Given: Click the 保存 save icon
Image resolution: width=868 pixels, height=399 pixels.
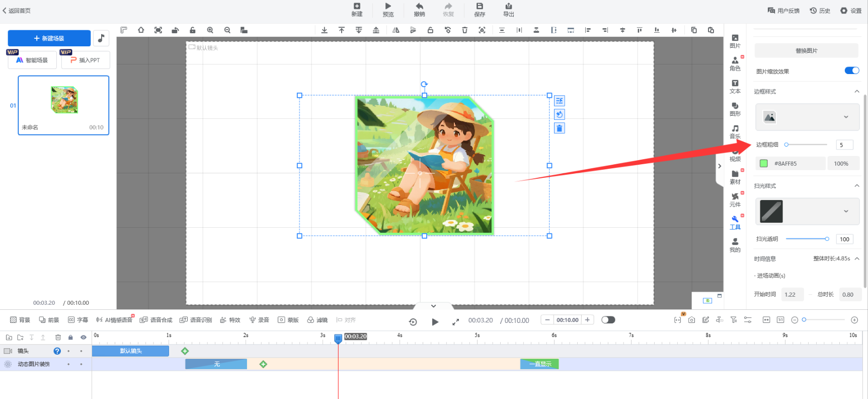Looking at the screenshot, I should pyautogui.click(x=480, y=9).
